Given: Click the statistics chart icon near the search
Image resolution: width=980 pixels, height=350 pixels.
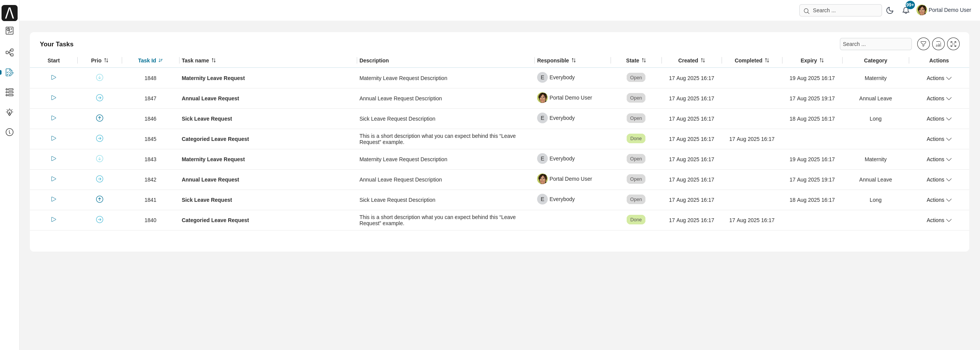Looking at the screenshot, I should pyautogui.click(x=938, y=44).
